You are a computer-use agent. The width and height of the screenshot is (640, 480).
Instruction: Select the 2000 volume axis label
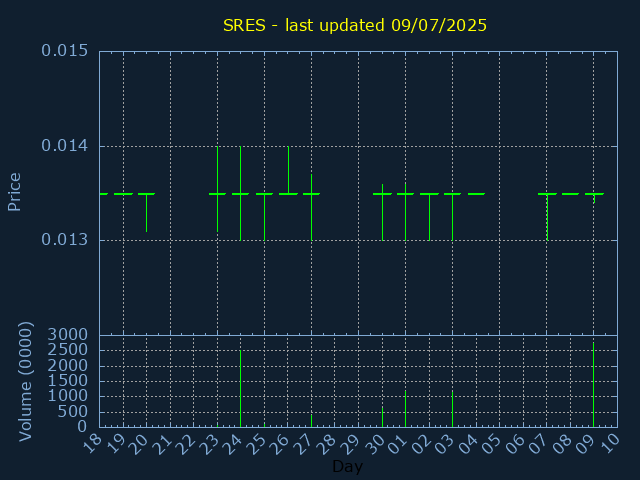point(67,365)
